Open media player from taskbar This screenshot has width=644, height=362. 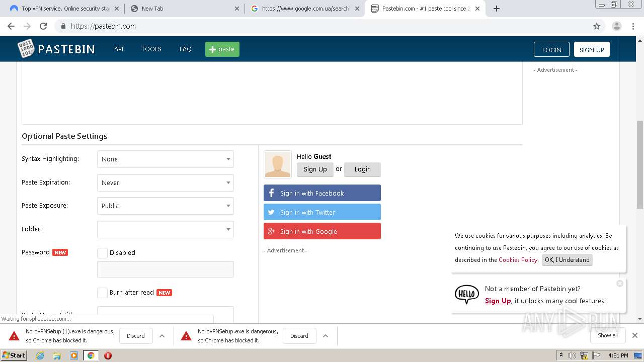click(x=74, y=355)
